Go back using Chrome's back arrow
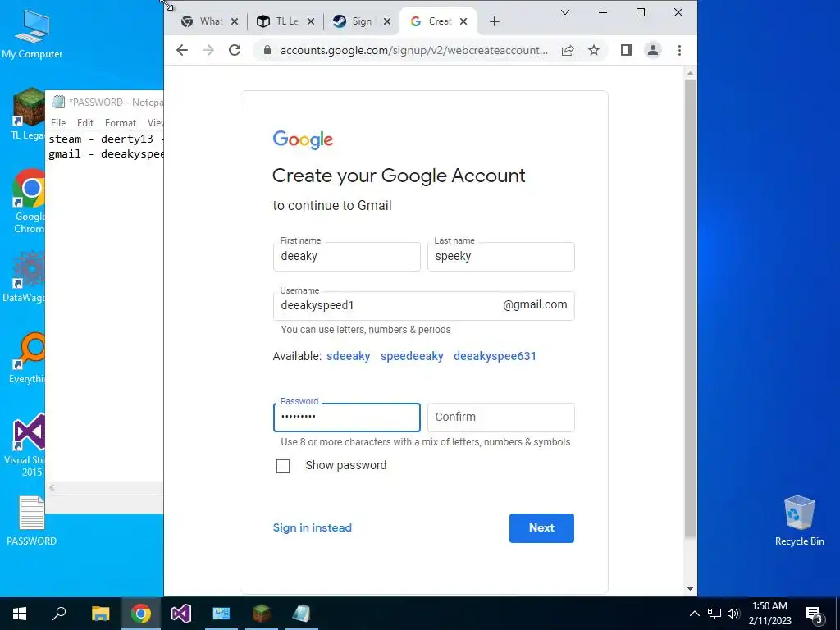 coord(182,50)
